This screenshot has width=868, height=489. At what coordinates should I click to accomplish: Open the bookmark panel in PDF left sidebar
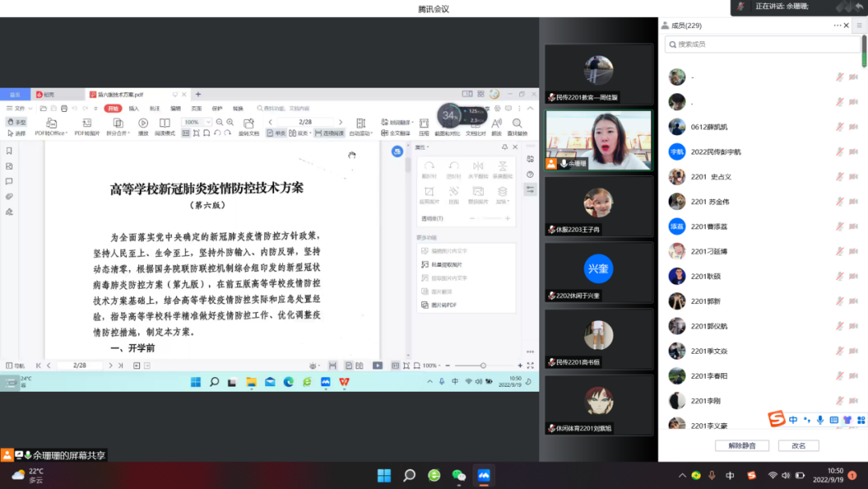(x=9, y=150)
